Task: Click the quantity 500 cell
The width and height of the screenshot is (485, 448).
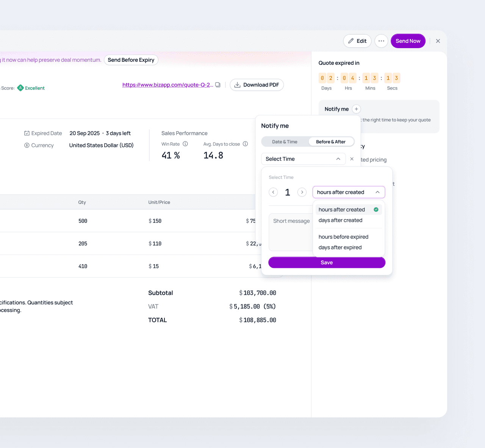Action: click(83, 221)
